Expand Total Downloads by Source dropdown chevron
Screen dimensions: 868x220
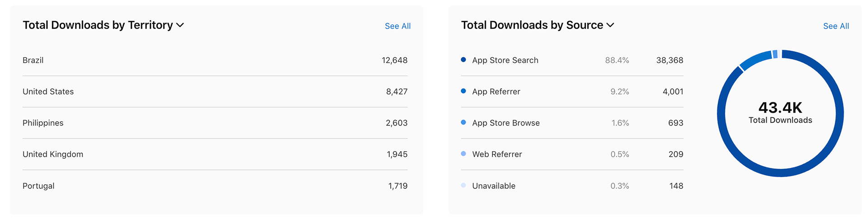(610, 25)
